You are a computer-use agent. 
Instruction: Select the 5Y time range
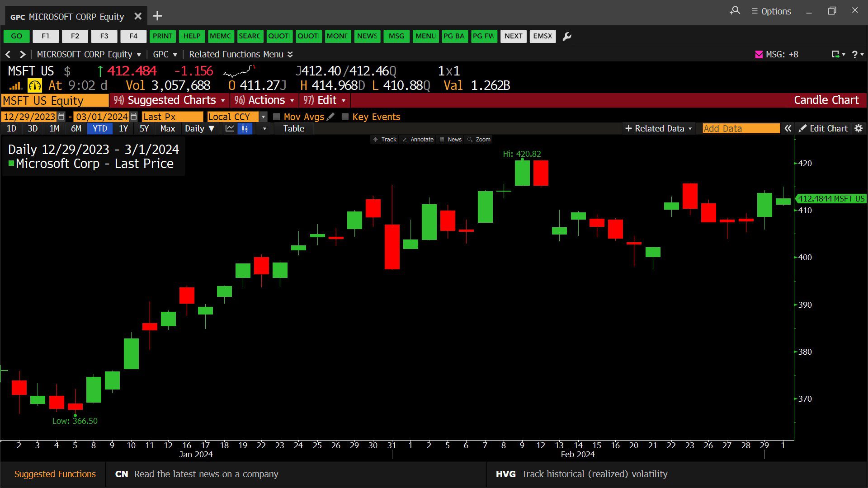pos(144,128)
